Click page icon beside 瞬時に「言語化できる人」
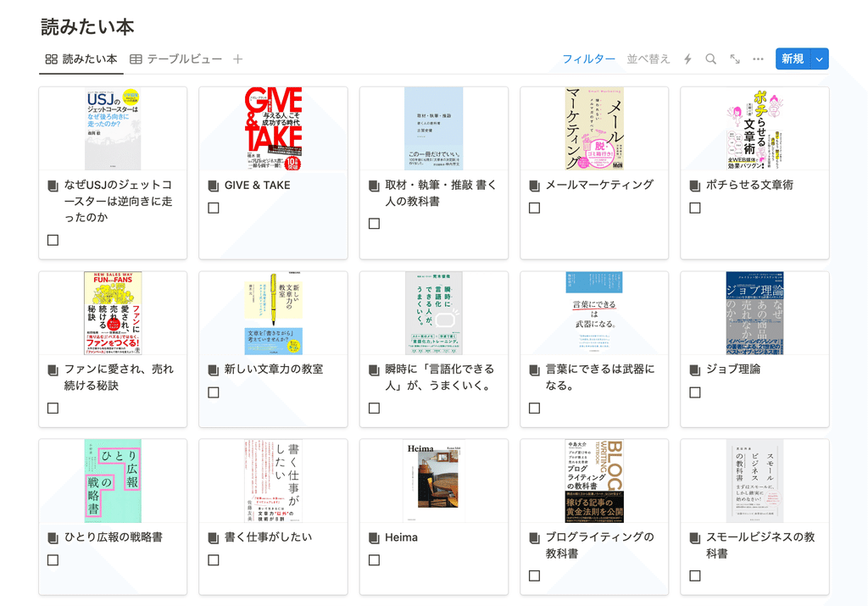The image size is (868, 606). (x=374, y=370)
